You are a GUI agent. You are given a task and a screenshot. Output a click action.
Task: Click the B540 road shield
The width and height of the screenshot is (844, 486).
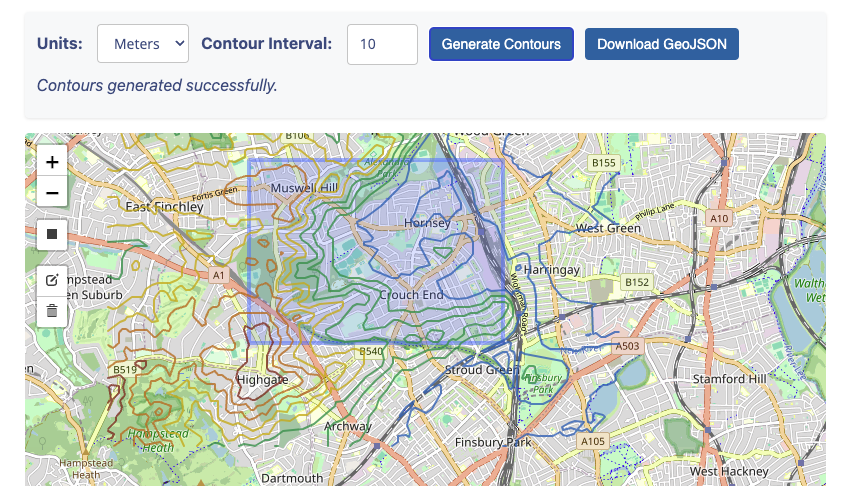(371, 351)
